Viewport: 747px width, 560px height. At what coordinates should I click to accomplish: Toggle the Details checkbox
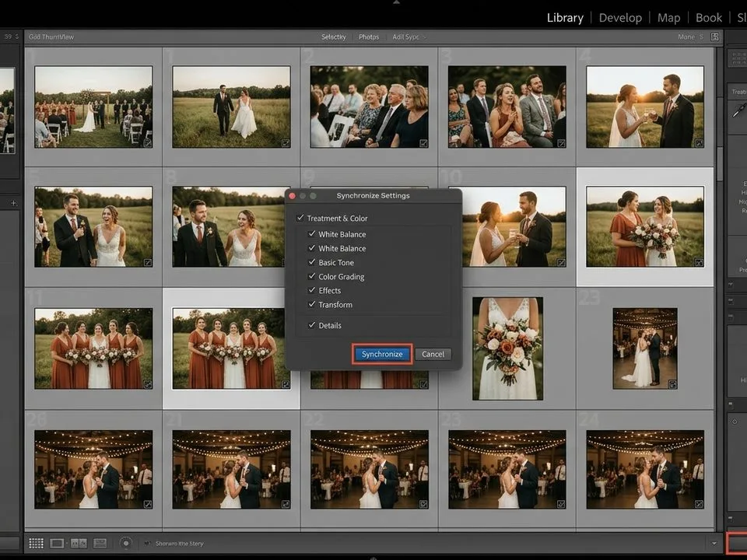point(311,325)
